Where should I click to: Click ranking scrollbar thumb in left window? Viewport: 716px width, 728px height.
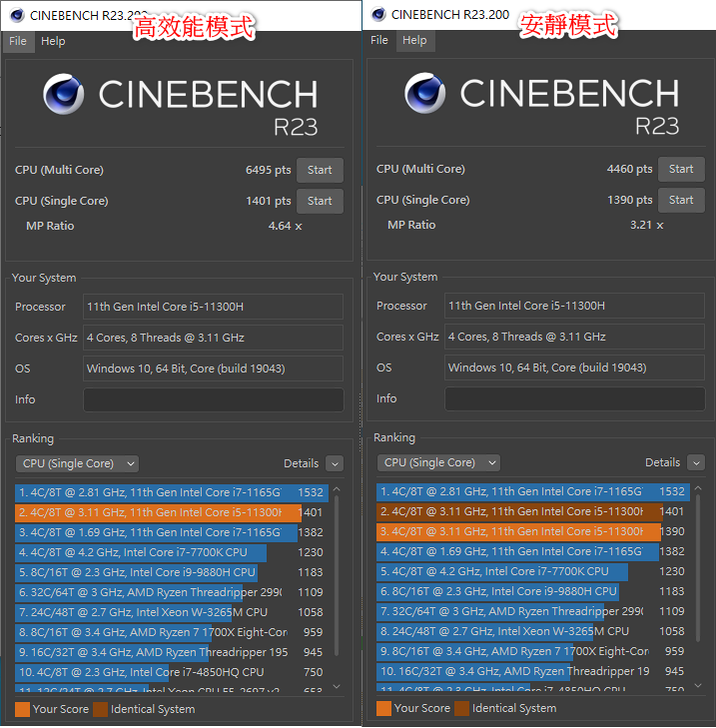(337, 576)
